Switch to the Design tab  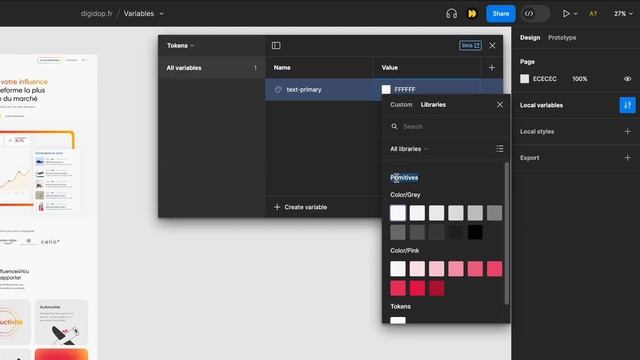[530, 38]
